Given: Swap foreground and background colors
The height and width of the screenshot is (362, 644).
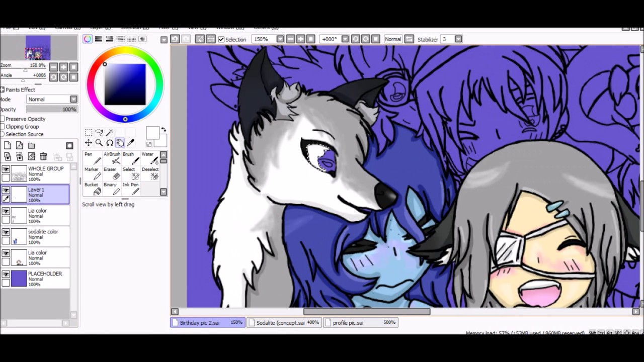Looking at the screenshot, I should point(163,131).
